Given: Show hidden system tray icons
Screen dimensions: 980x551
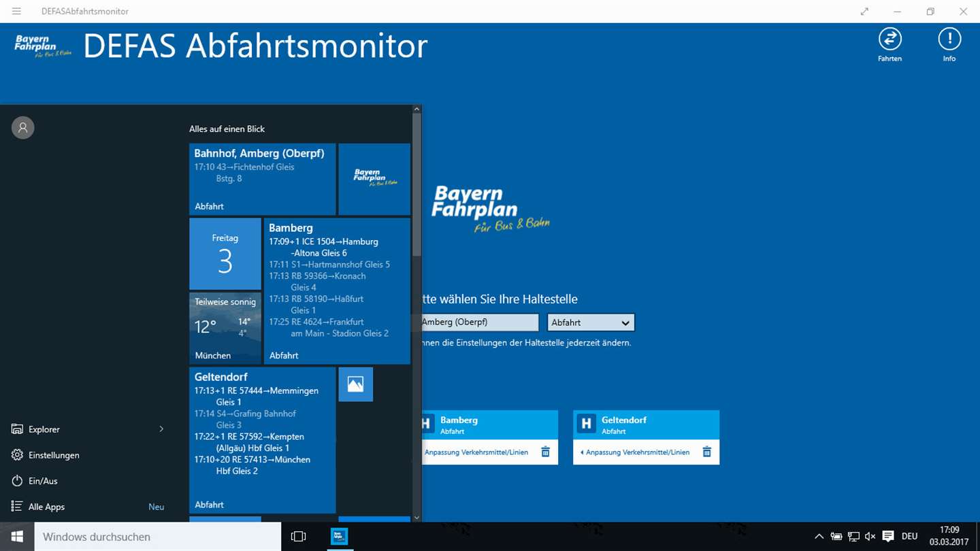Looking at the screenshot, I should [x=819, y=537].
